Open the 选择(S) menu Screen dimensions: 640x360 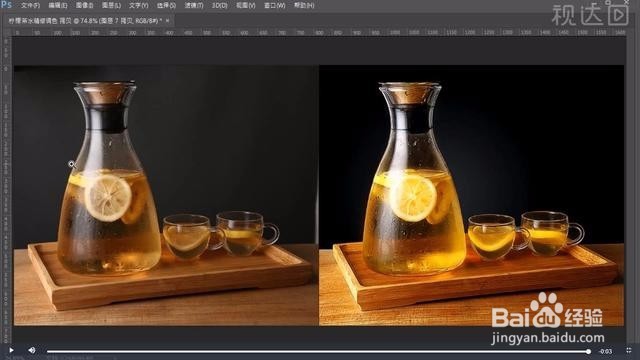(x=166, y=5)
